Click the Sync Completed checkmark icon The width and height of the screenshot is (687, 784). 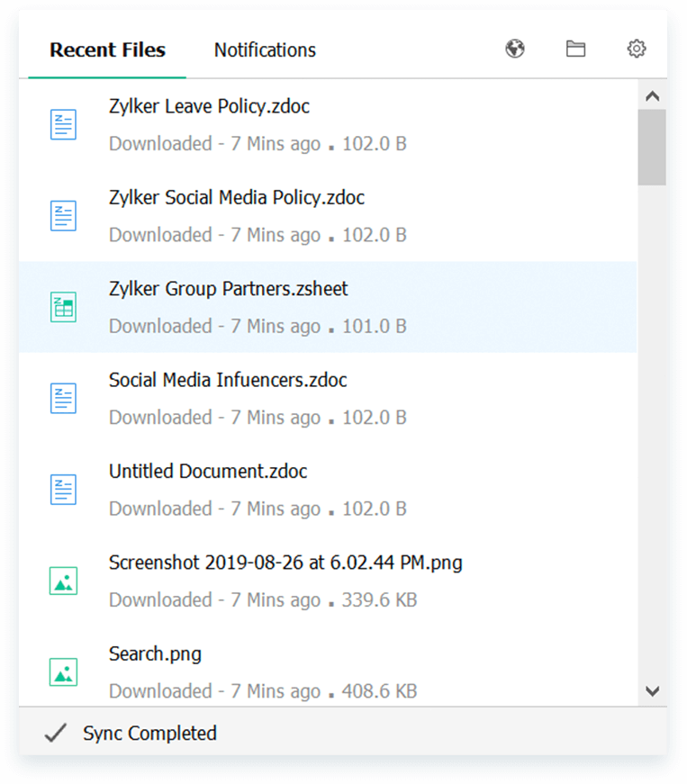click(56, 734)
